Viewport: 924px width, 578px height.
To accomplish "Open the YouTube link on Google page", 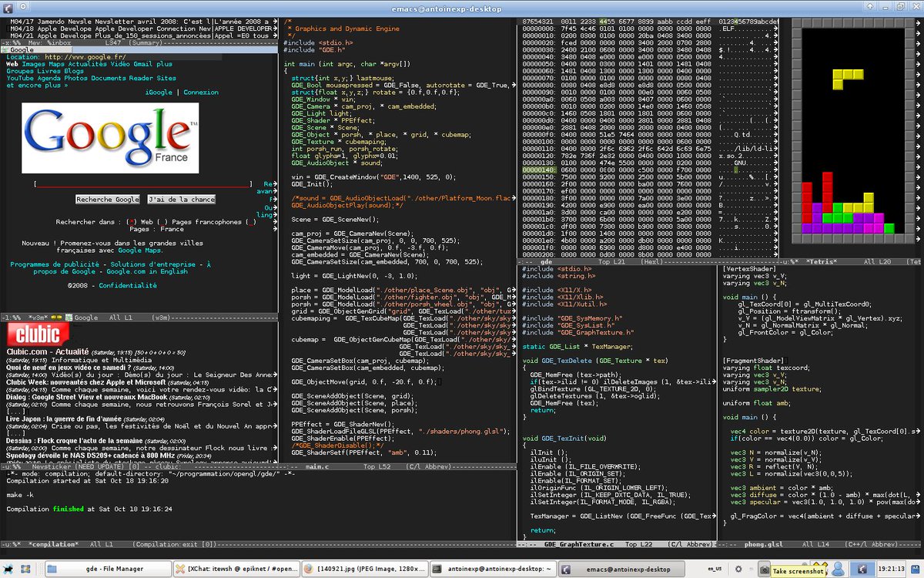I will point(19,78).
